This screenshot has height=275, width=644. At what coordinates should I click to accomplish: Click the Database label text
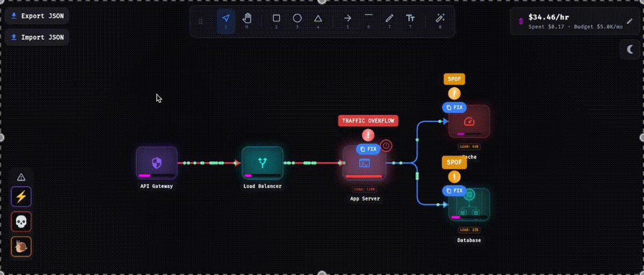point(469,240)
